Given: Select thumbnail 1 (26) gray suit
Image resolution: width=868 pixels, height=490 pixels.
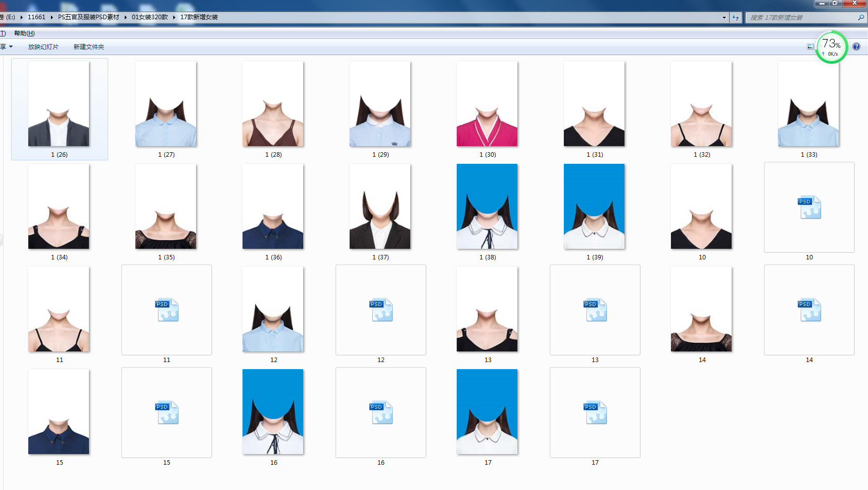Looking at the screenshot, I should pos(59,104).
